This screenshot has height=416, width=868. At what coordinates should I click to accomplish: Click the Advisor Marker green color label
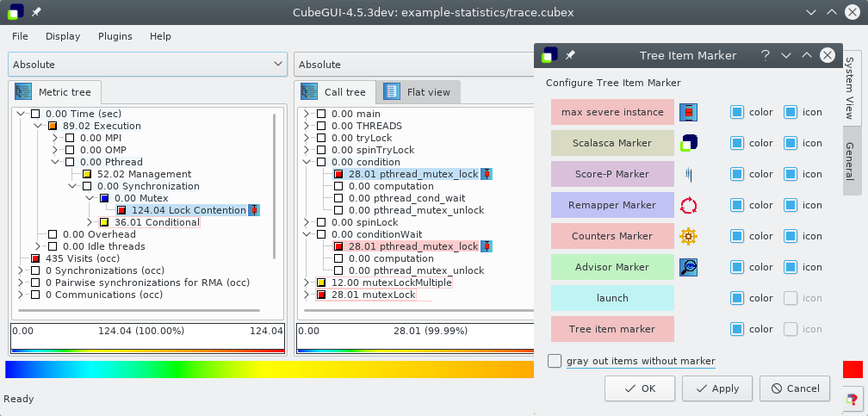[x=612, y=267]
